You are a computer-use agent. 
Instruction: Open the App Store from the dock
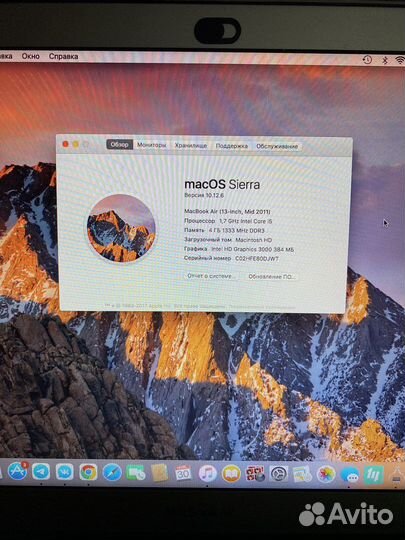(18, 471)
